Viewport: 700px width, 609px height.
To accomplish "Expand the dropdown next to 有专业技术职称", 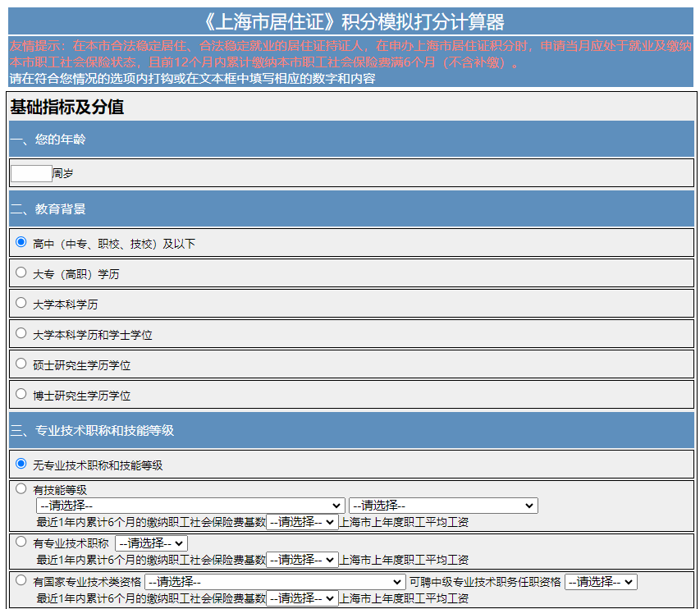I will 151,543.
